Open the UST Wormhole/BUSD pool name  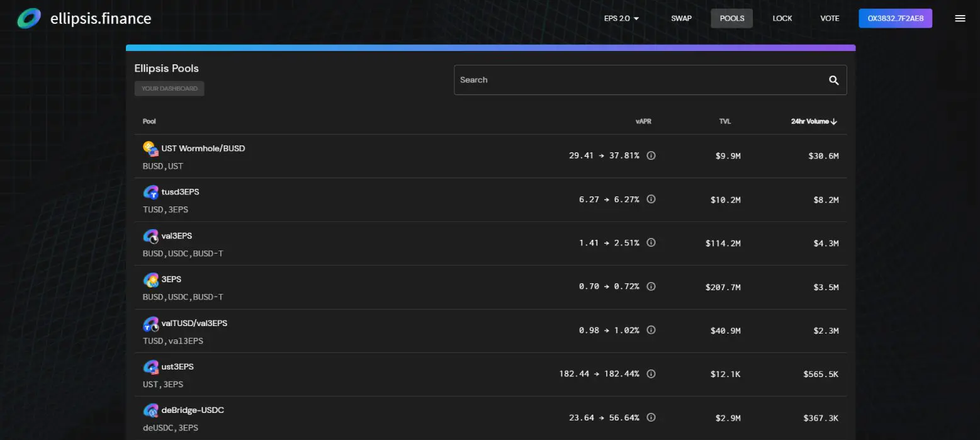pyautogui.click(x=203, y=149)
